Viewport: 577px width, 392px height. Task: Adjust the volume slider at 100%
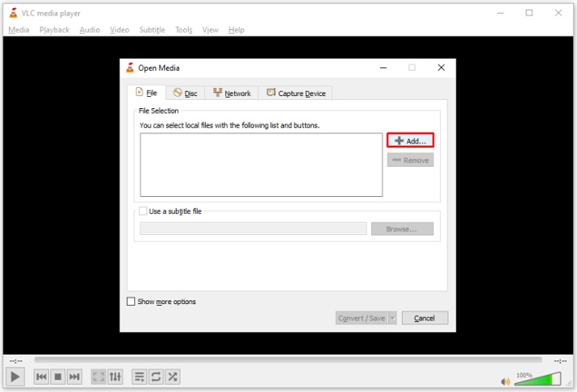538,379
